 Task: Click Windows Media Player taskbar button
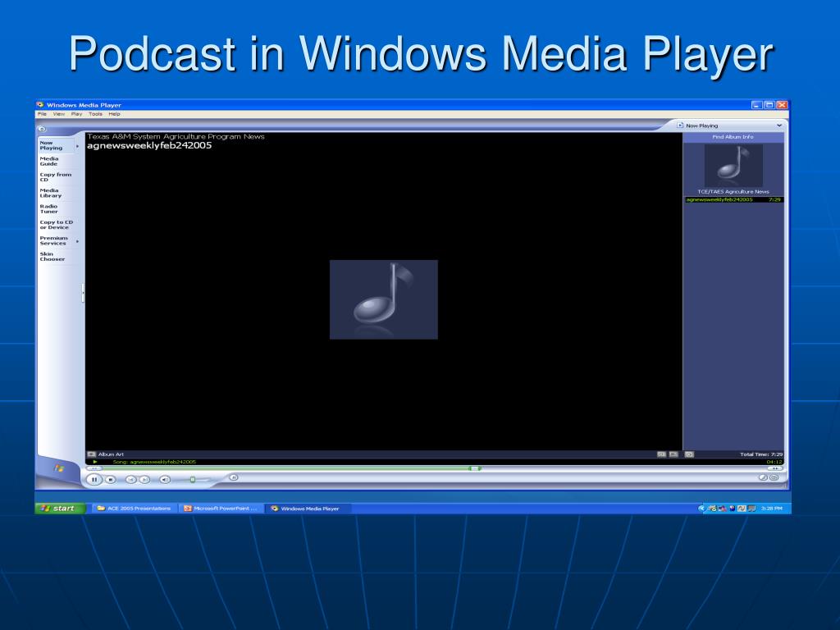pos(308,509)
